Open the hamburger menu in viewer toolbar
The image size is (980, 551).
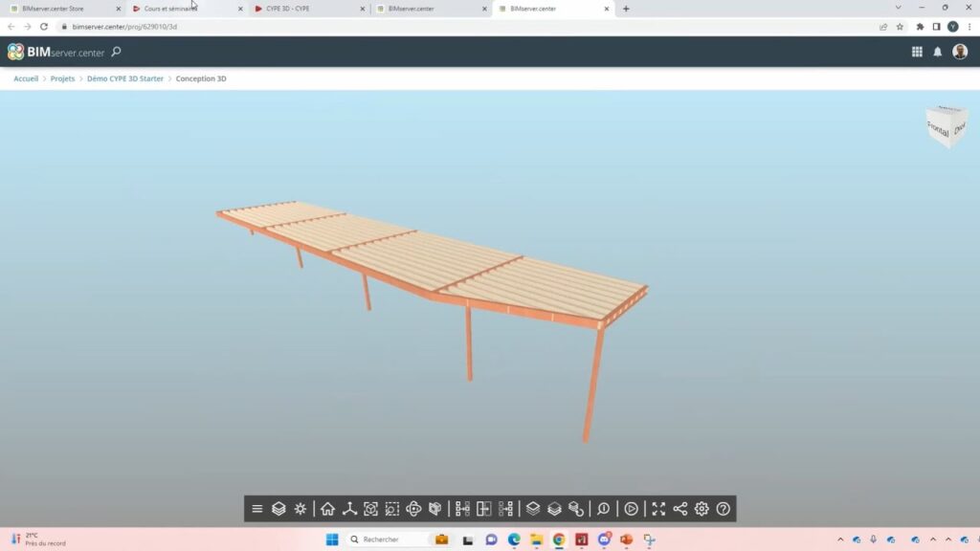click(x=257, y=509)
